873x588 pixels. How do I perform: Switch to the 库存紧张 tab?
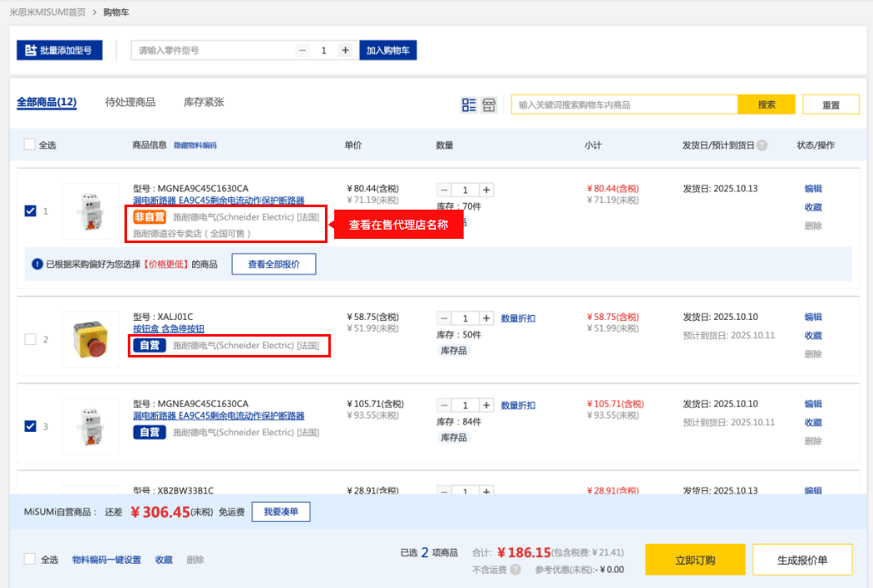coord(204,102)
